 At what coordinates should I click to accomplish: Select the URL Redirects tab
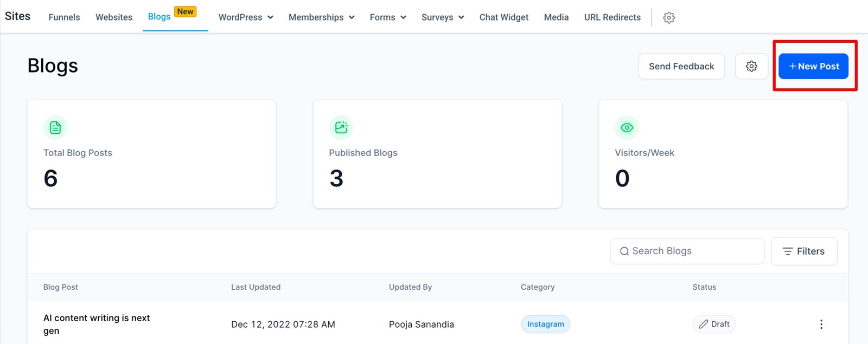point(612,17)
